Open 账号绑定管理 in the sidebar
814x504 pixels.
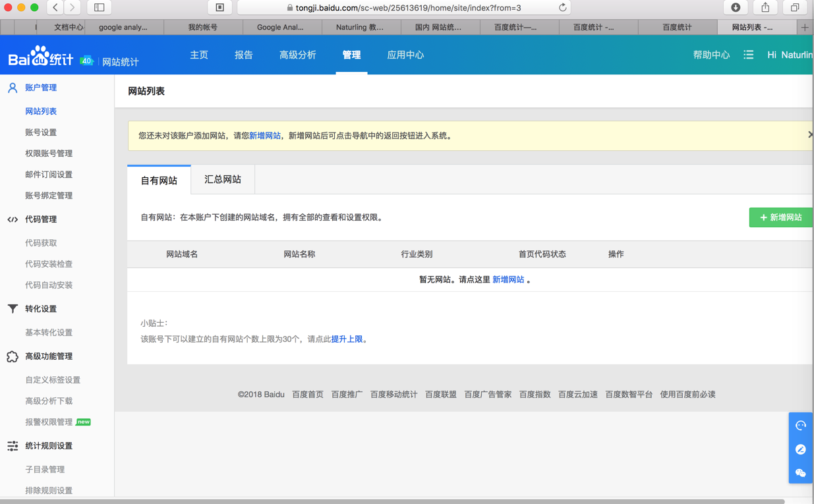coord(49,196)
